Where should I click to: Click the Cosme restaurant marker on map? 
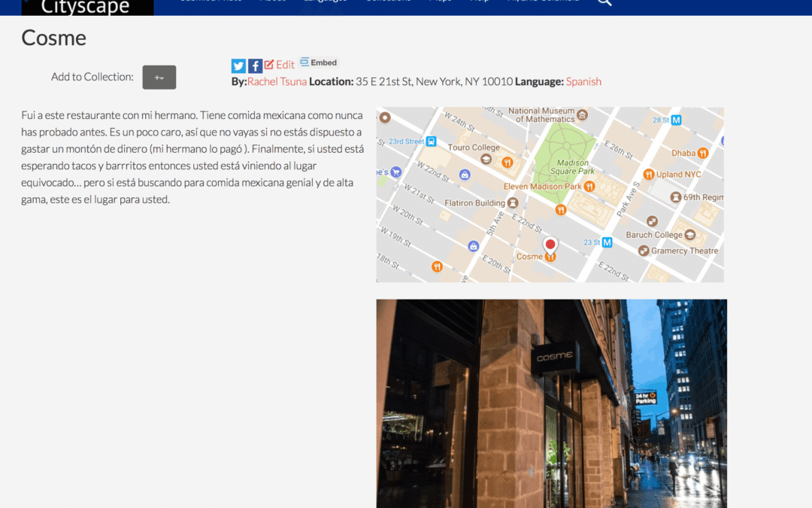pyautogui.click(x=550, y=257)
